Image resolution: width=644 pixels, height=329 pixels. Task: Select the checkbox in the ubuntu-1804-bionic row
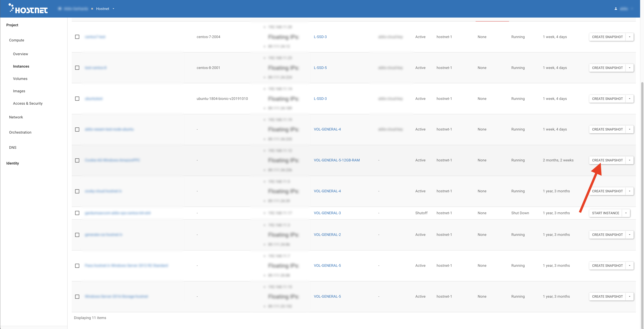(77, 99)
